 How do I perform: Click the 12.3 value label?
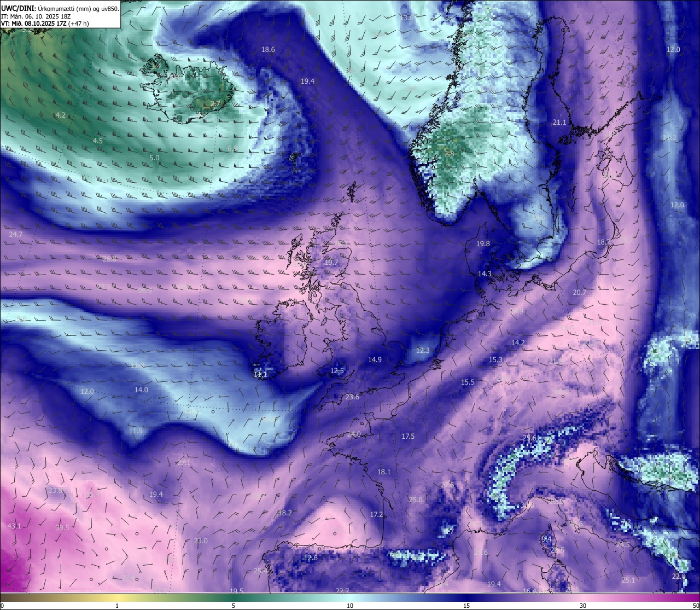[x=423, y=350]
